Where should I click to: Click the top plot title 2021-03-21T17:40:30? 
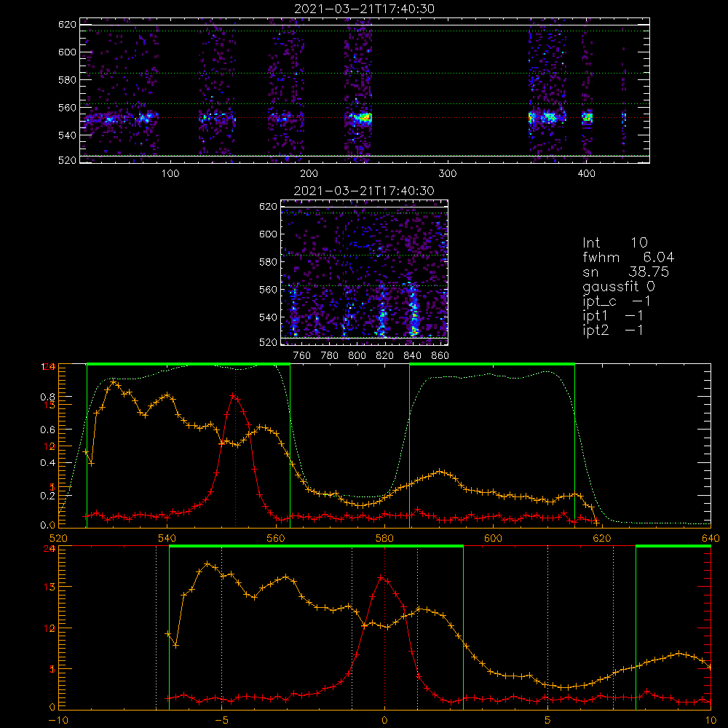365,9
